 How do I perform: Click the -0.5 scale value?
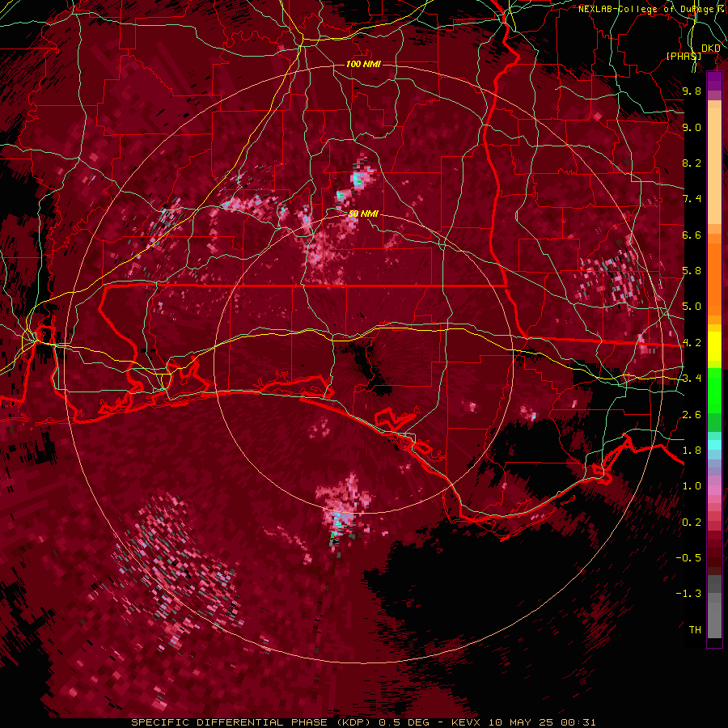click(688, 558)
